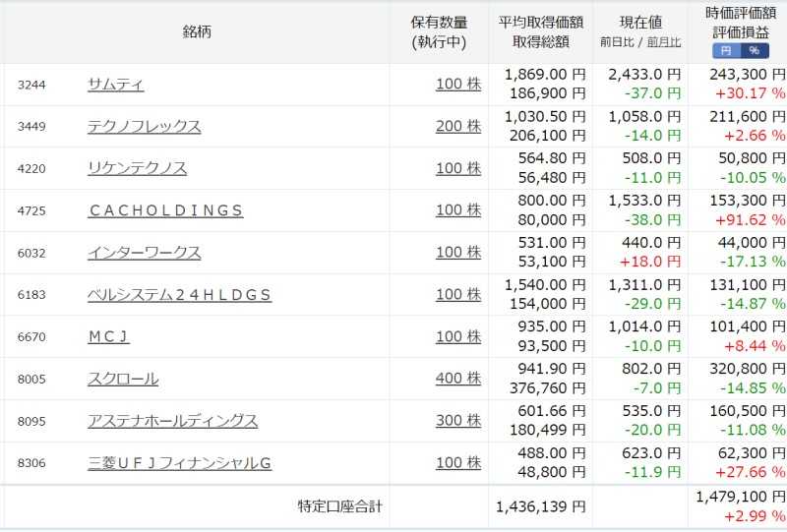Image resolution: width=787 pixels, height=532 pixels.
Task: Open the スクロール stock link
Action: (122, 379)
